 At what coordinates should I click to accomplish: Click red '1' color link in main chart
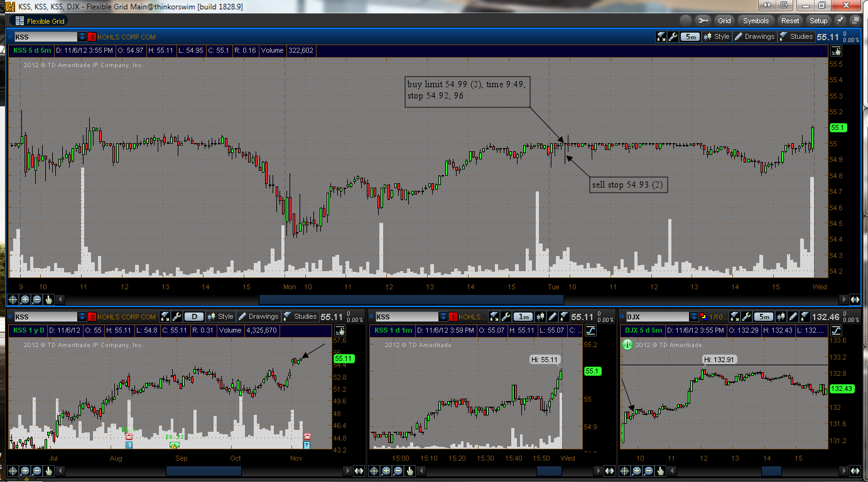(x=92, y=37)
